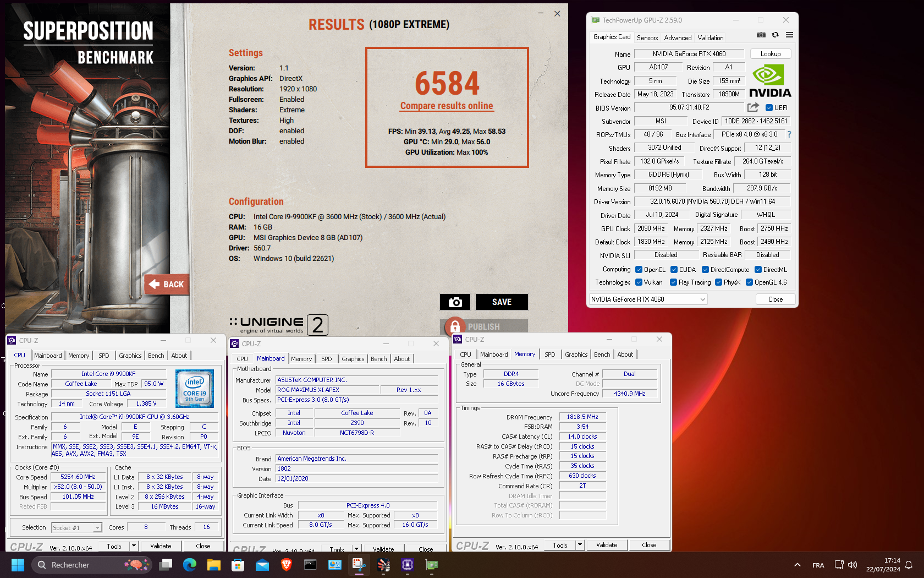Launch Microsoft Edge from the taskbar
924x578 pixels.
click(190, 565)
